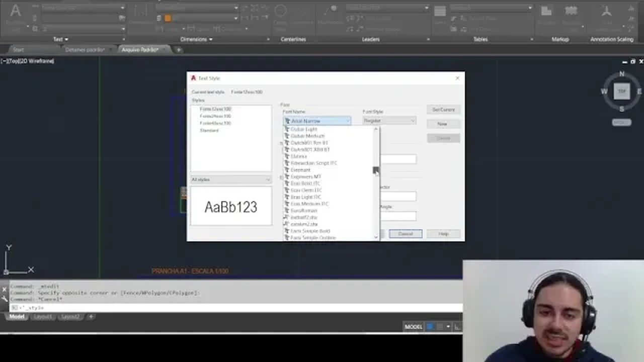Add a new layout tab

pos(91,317)
